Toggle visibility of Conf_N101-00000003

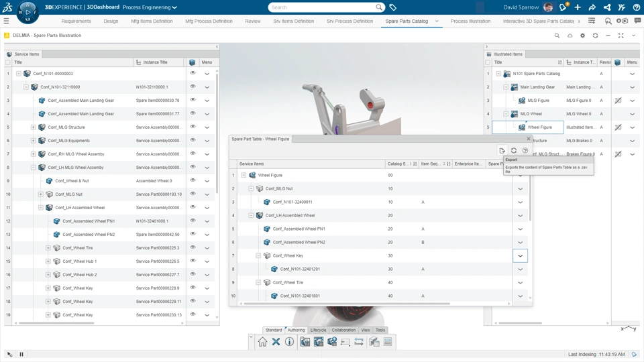(193, 73)
